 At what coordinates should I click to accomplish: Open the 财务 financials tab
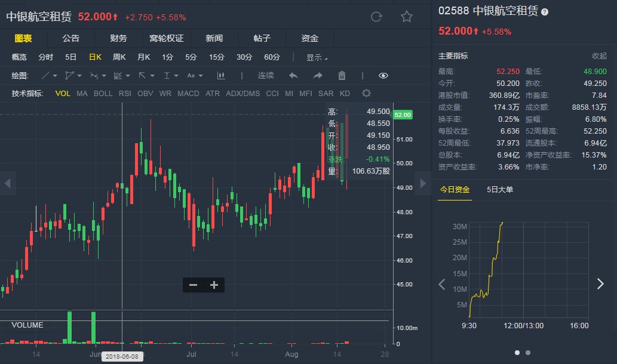tap(118, 38)
